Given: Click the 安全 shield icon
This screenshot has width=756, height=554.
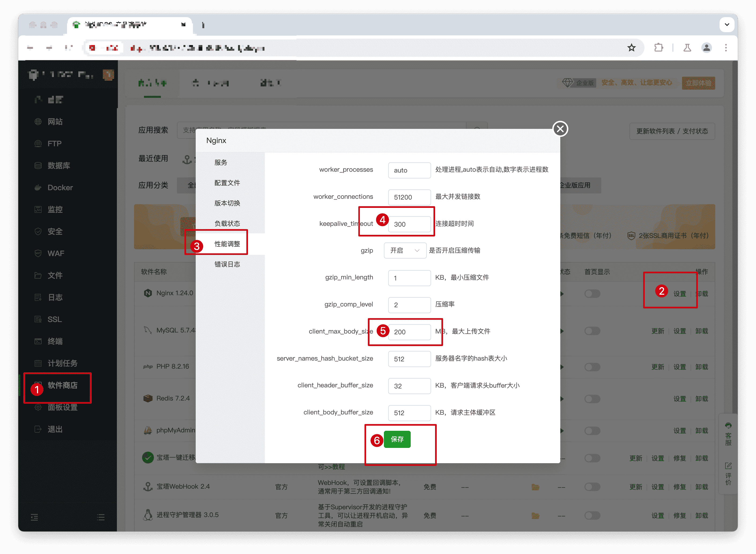Looking at the screenshot, I should (38, 231).
